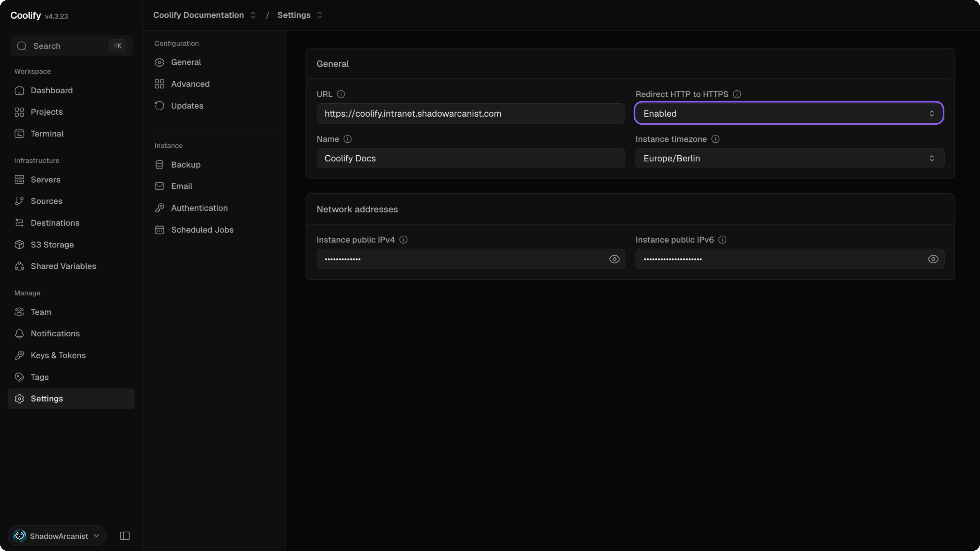Click the Name input field
This screenshot has height=551, width=980.
471,158
